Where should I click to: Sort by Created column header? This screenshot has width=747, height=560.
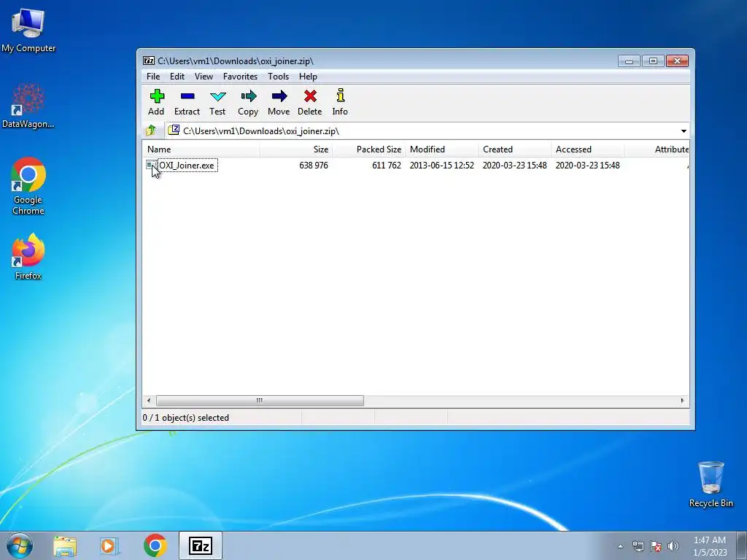tap(514, 149)
